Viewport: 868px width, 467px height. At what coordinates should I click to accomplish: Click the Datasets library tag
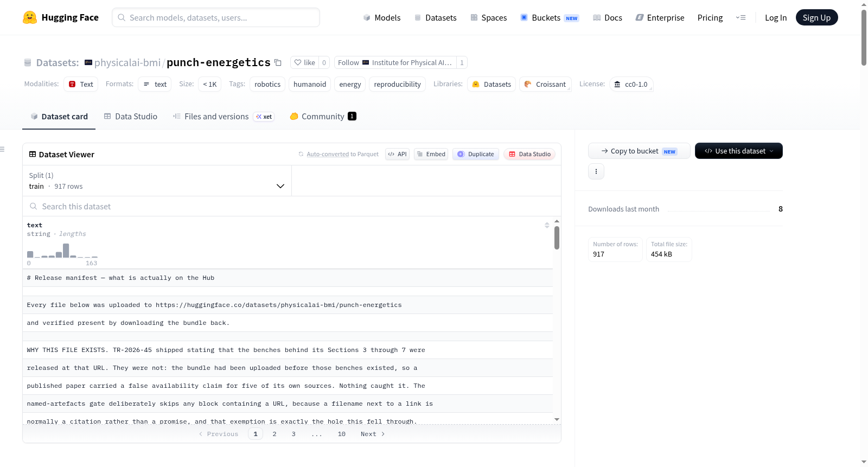coord(492,84)
